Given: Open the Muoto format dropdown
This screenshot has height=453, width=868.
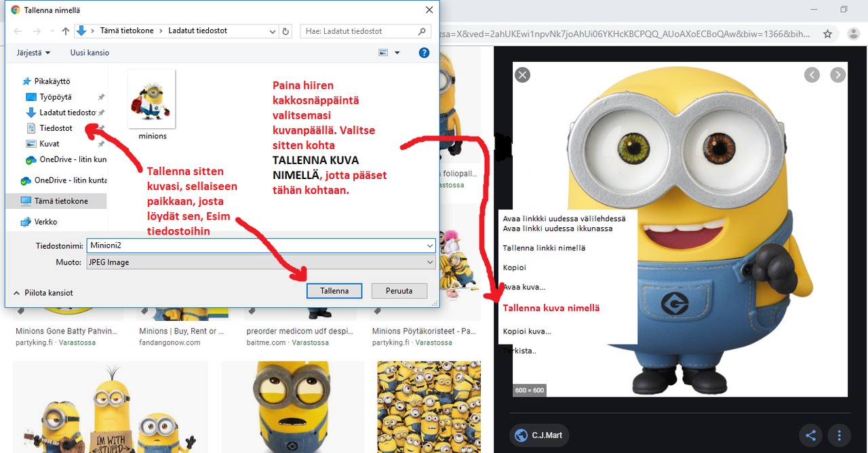Looking at the screenshot, I should coord(261,262).
